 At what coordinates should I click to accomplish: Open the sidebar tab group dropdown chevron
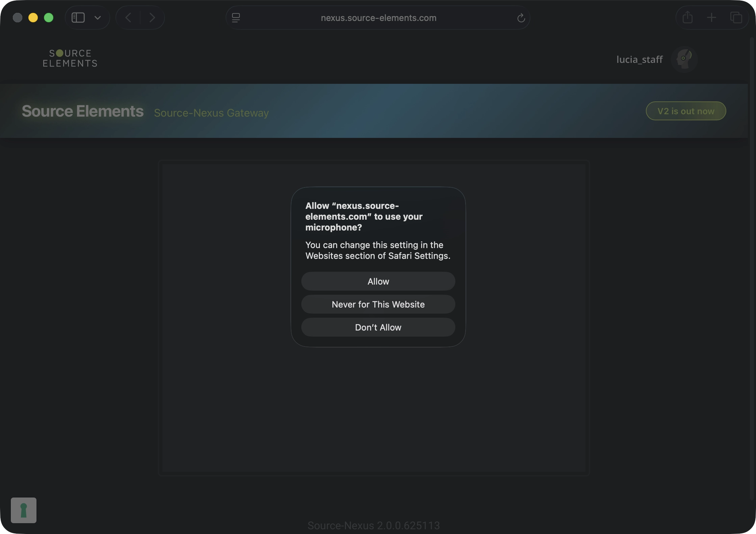[98, 18]
